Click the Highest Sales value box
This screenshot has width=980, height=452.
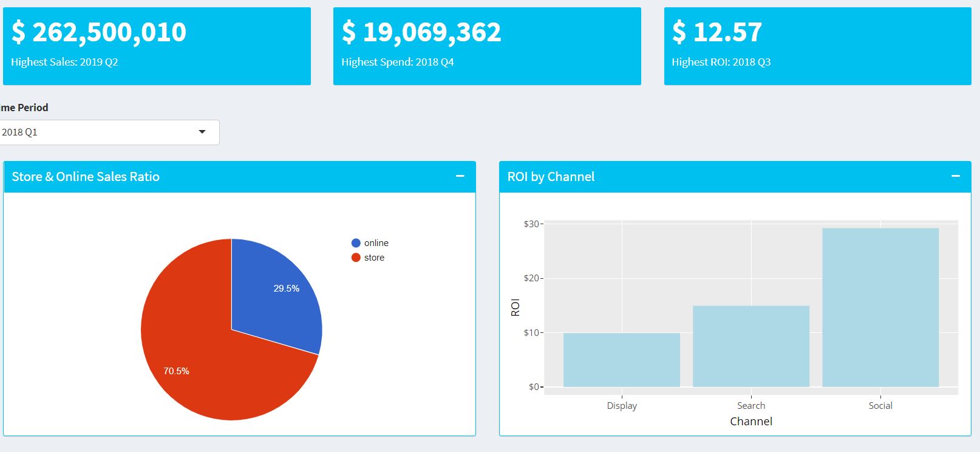click(x=157, y=46)
